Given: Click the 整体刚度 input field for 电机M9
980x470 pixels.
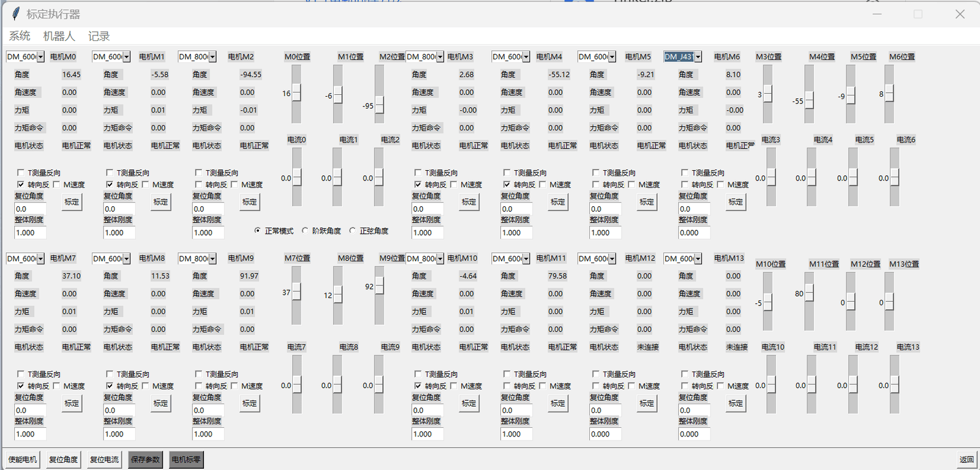Looking at the screenshot, I should [208, 434].
